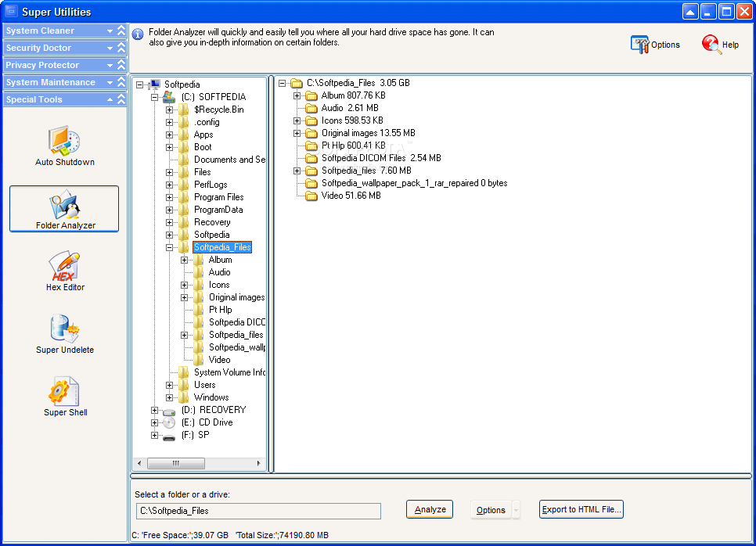
Task: Expand the Windows folder node
Action: [169, 398]
